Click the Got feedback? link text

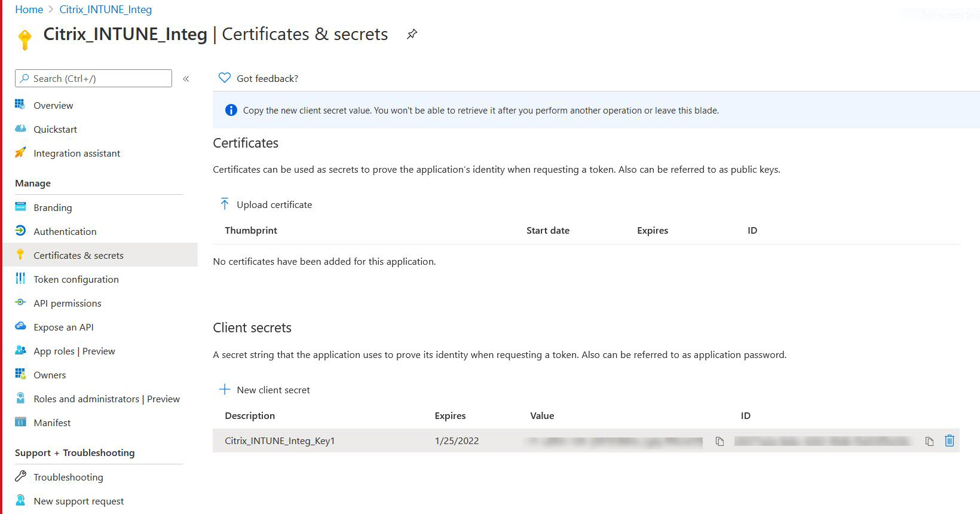coord(267,78)
